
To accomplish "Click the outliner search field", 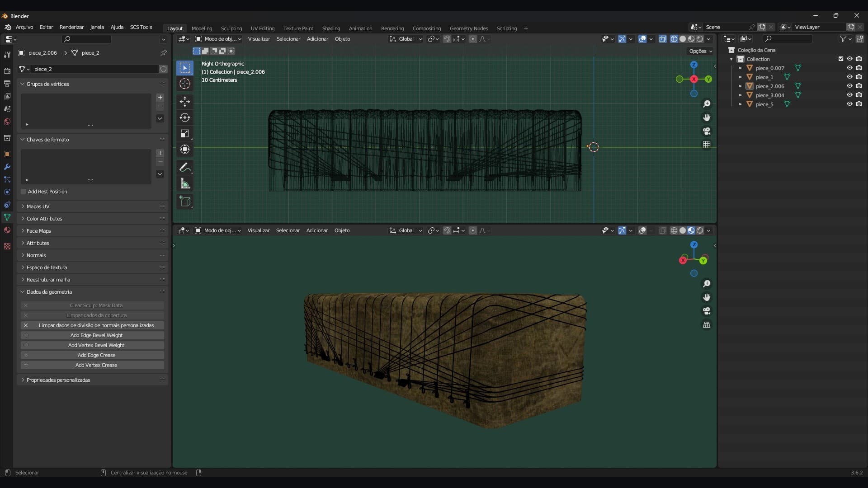I will 788,39.
